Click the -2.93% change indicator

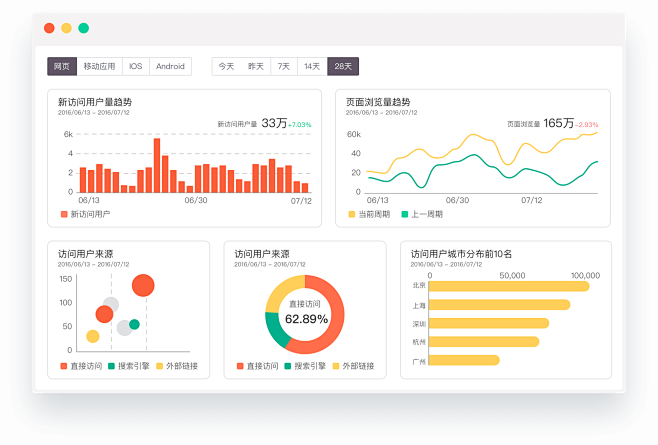(x=587, y=125)
